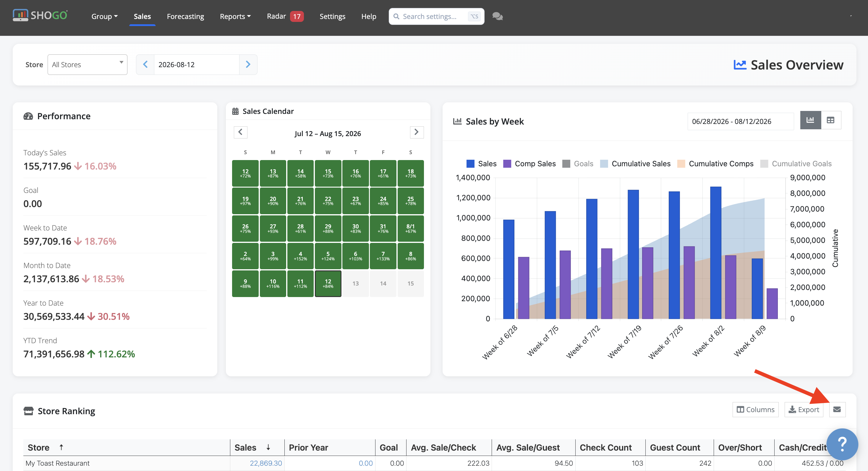868x471 pixels.
Task: Toggle Comp Sales legend item
Action: click(x=529, y=164)
